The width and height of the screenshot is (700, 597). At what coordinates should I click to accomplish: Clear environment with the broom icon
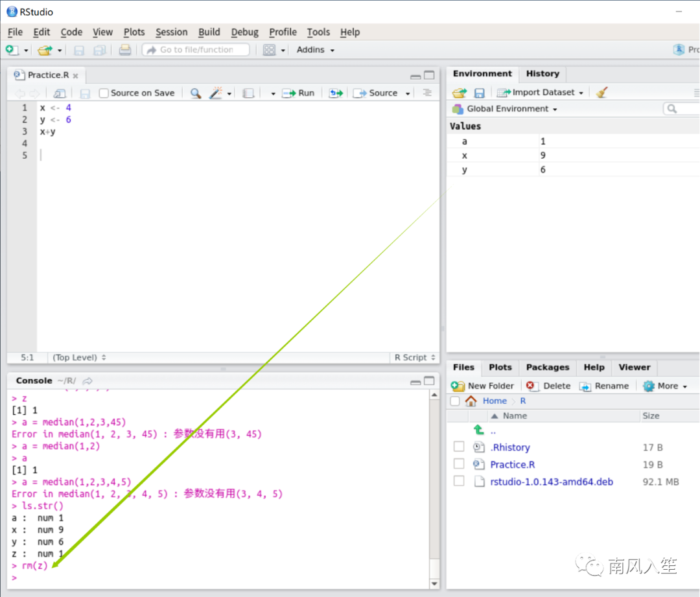(x=602, y=93)
